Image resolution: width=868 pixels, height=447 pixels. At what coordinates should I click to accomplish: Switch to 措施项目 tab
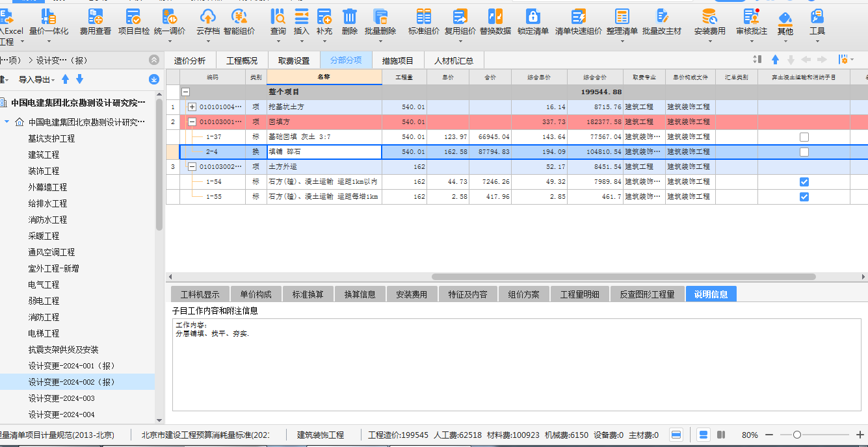[x=397, y=60]
